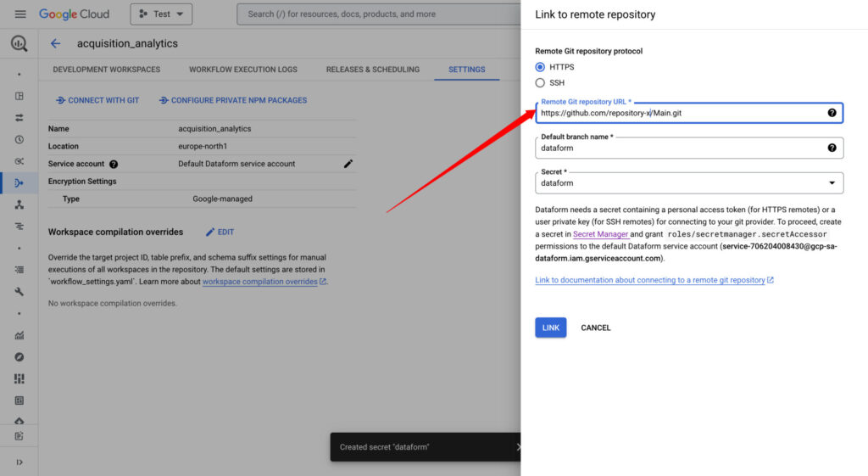The image size is (868, 476).
Task: Switch to the Development Workspaces tab
Action: pyautogui.click(x=106, y=70)
